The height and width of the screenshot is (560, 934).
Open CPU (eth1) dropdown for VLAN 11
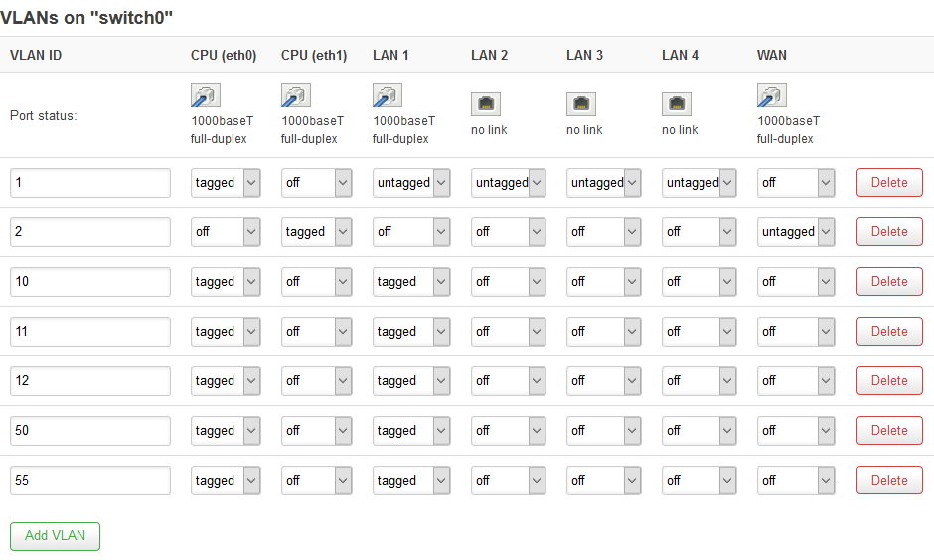[316, 332]
